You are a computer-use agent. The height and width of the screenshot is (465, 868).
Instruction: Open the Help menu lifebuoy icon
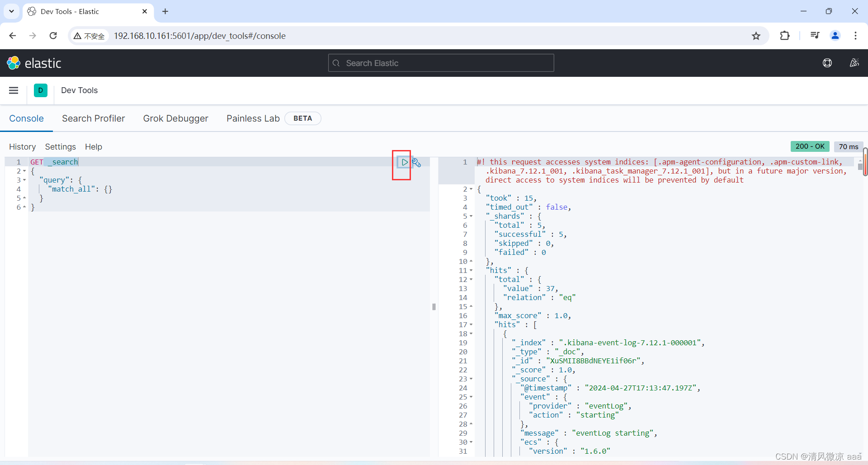[827, 63]
